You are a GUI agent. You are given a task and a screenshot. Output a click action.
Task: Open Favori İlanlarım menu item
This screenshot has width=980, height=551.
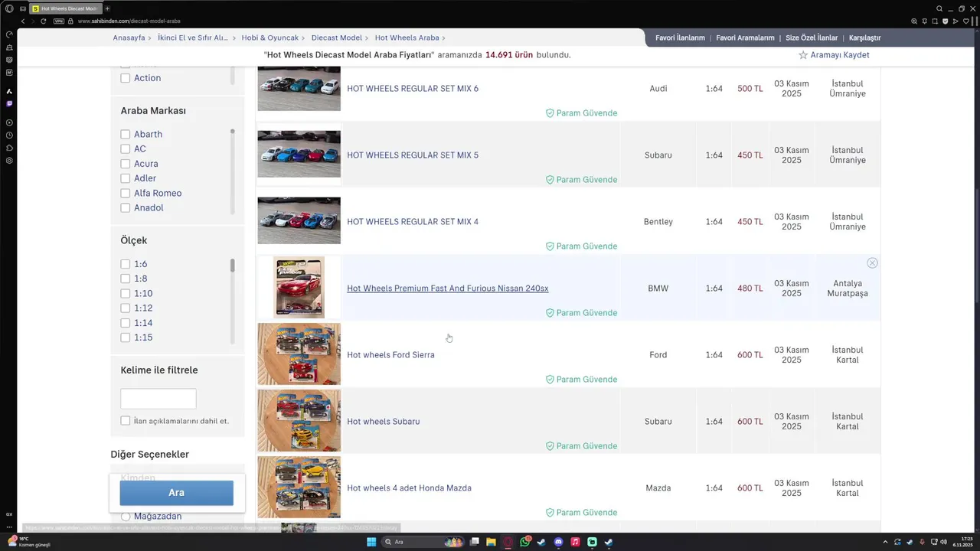point(680,37)
